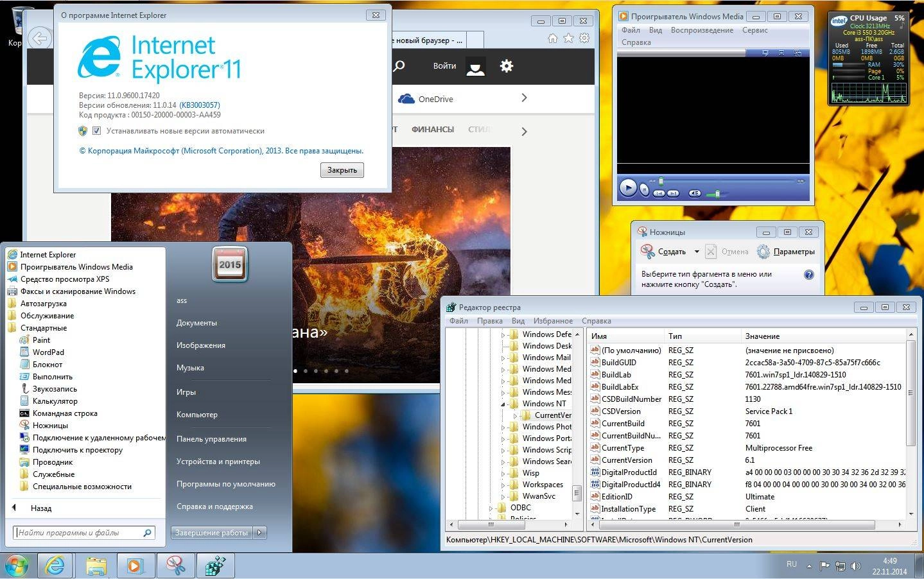The width and height of the screenshot is (924, 579).
Task: Click Next track button in Media Player
Action: [x=673, y=193]
